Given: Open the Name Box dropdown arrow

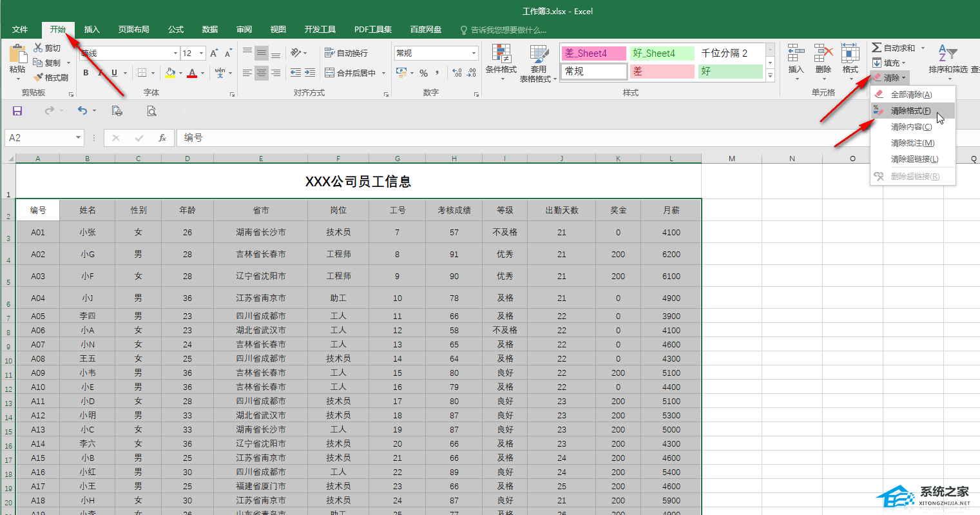Looking at the screenshot, I should pyautogui.click(x=78, y=138).
